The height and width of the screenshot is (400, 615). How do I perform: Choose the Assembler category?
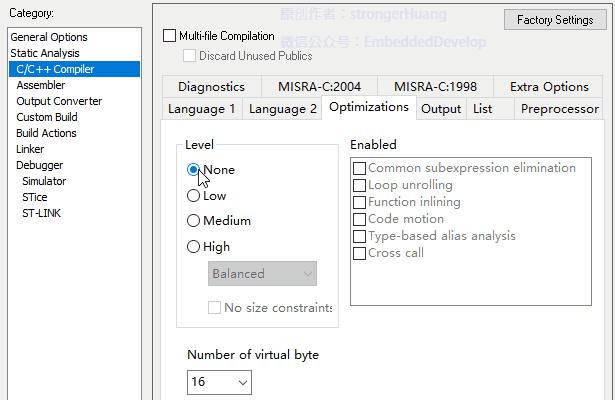41,85
